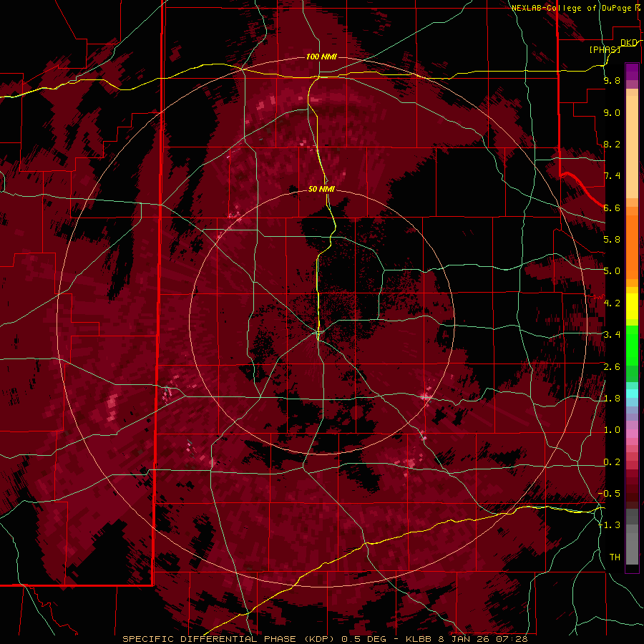Click the 4.2 value on the color scale
644x644 pixels.
(x=612, y=303)
